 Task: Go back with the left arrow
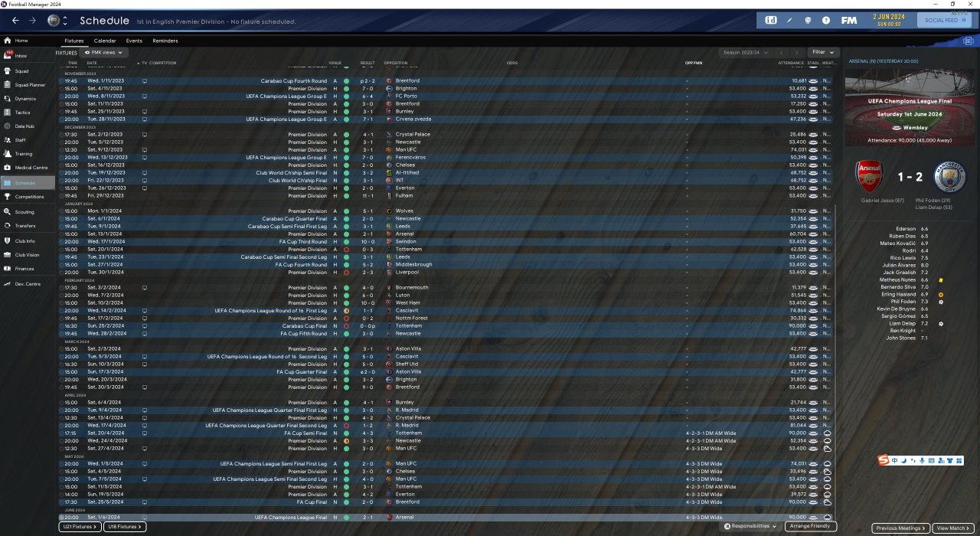coord(15,20)
